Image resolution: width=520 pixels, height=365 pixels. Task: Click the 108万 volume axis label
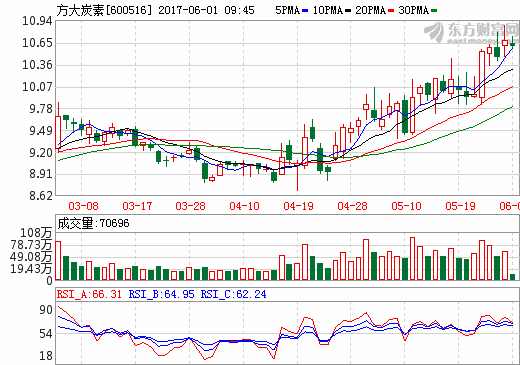coord(36,233)
